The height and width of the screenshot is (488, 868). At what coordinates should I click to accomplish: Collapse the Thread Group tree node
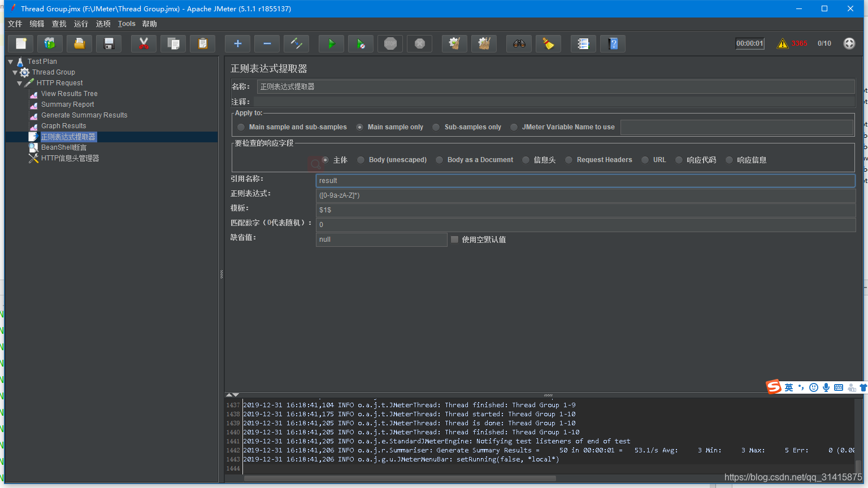pos(15,72)
